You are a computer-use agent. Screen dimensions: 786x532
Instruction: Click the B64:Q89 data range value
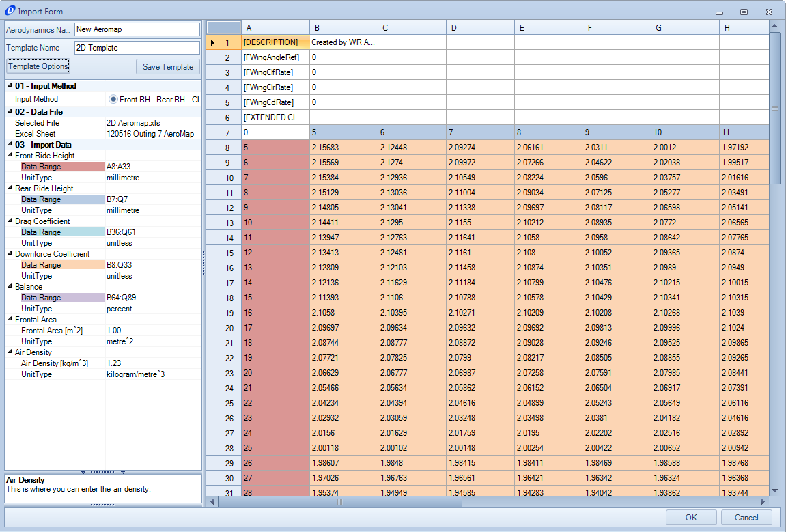[x=121, y=297]
